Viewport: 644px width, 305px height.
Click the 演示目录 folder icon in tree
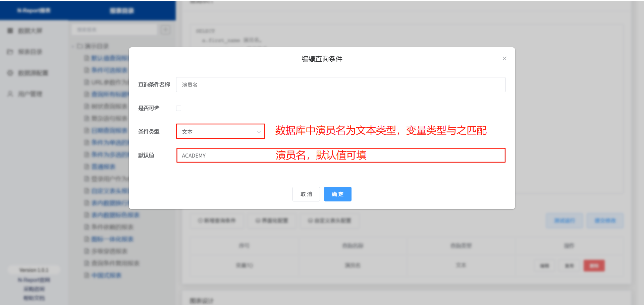point(80,46)
